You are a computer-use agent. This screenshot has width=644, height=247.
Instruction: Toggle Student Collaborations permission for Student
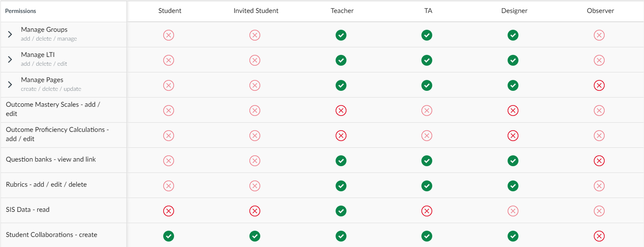tap(169, 236)
